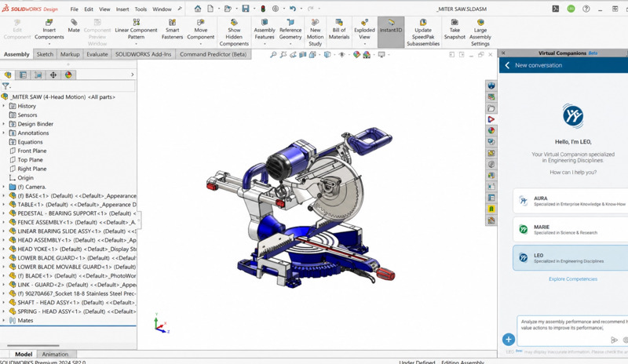Open the Save dropdown arrow
Image resolution: width=628 pixels, height=364 pixels.
click(254, 9)
